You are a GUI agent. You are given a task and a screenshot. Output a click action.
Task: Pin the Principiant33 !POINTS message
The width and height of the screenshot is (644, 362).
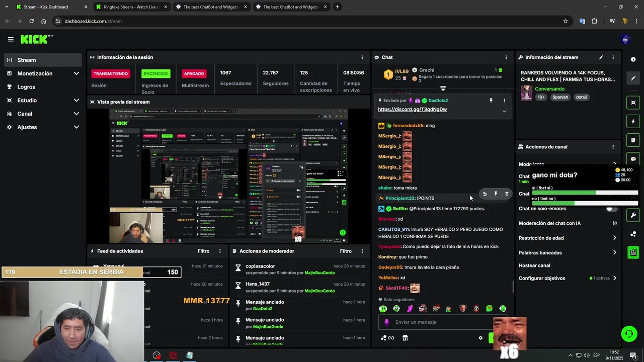(496, 194)
